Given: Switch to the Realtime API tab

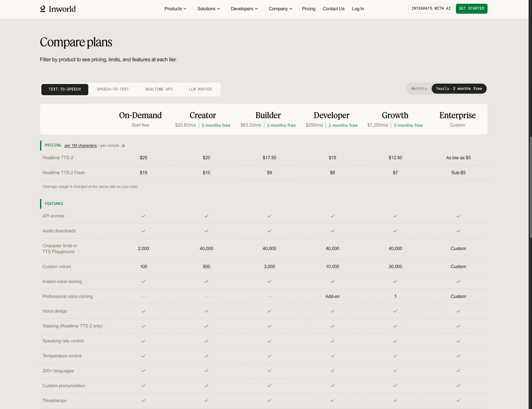Looking at the screenshot, I should tap(159, 90).
